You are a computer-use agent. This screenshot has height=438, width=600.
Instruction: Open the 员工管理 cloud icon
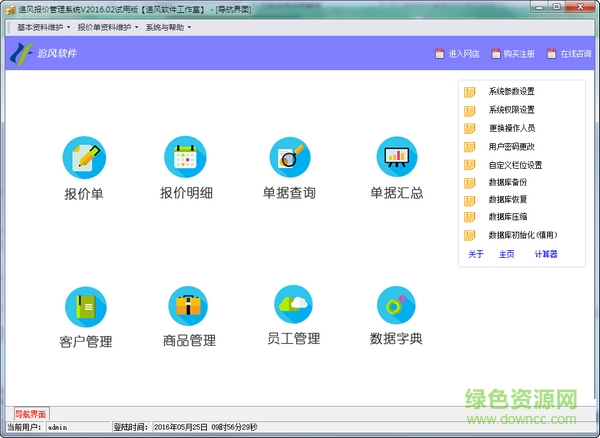(293, 304)
